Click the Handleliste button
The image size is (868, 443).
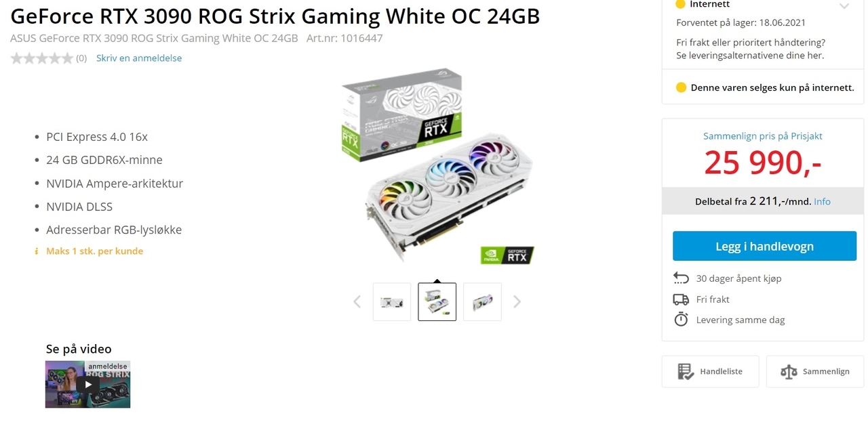(710, 371)
